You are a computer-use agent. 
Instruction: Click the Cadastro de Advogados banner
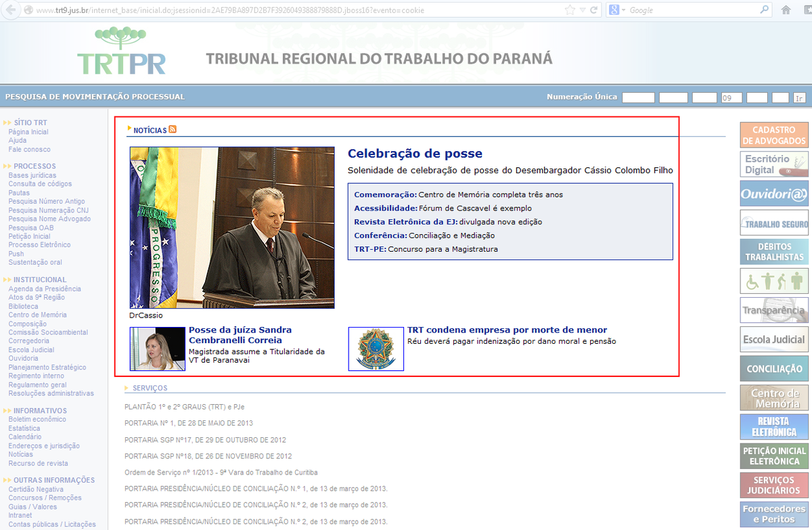(773, 135)
